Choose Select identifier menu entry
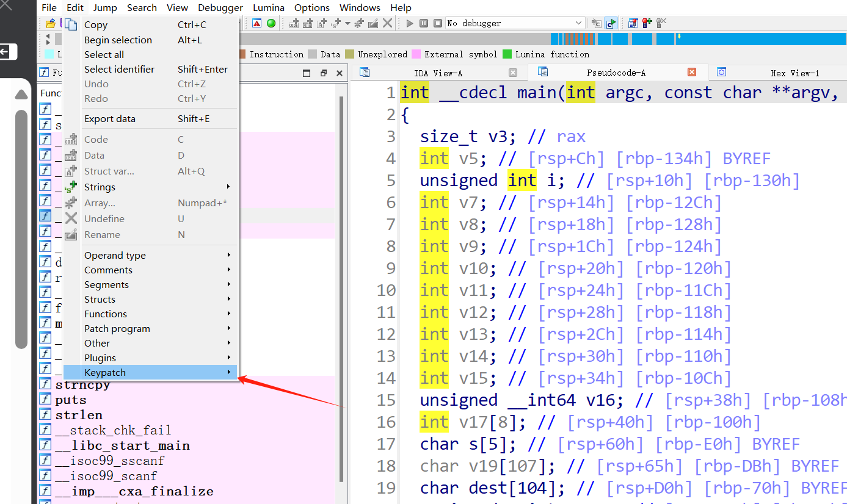This screenshot has width=847, height=504. pos(151,69)
